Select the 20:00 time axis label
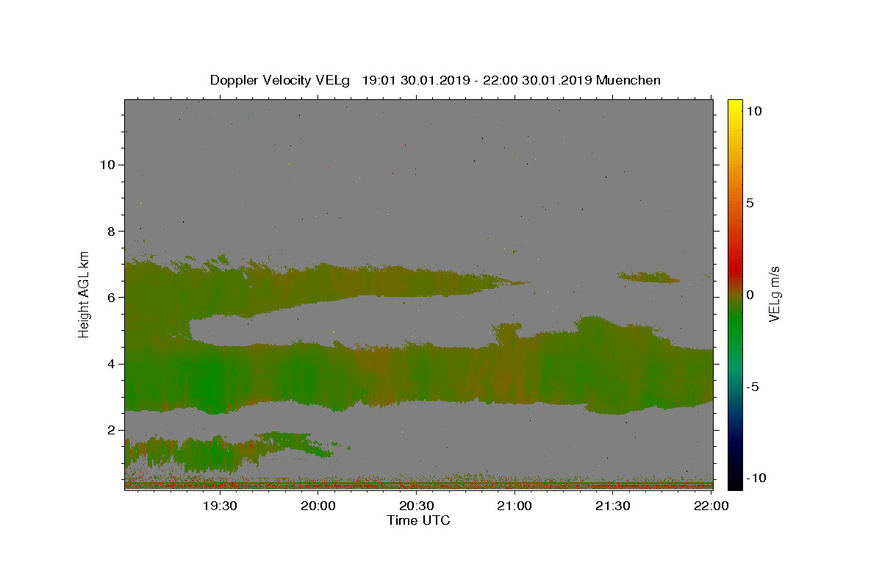This screenshot has width=882, height=588. (318, 506)
